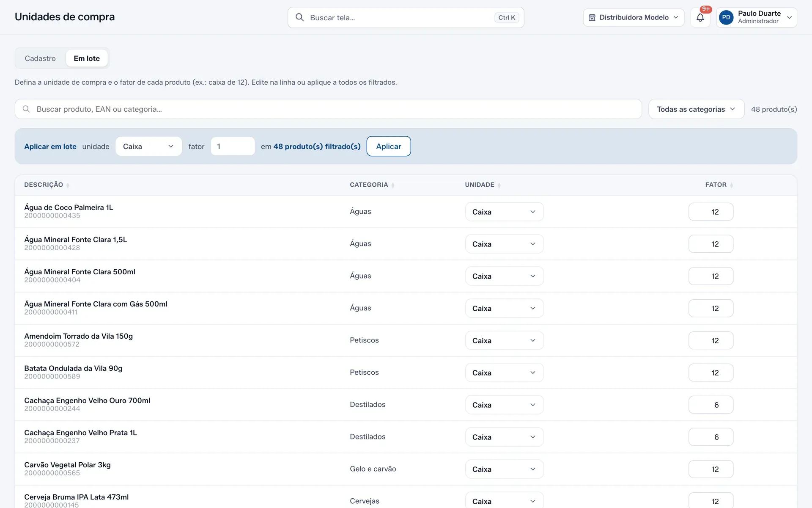Open Distribuidora Modelo company dropdown
The image size is (812, 508).
634,17
